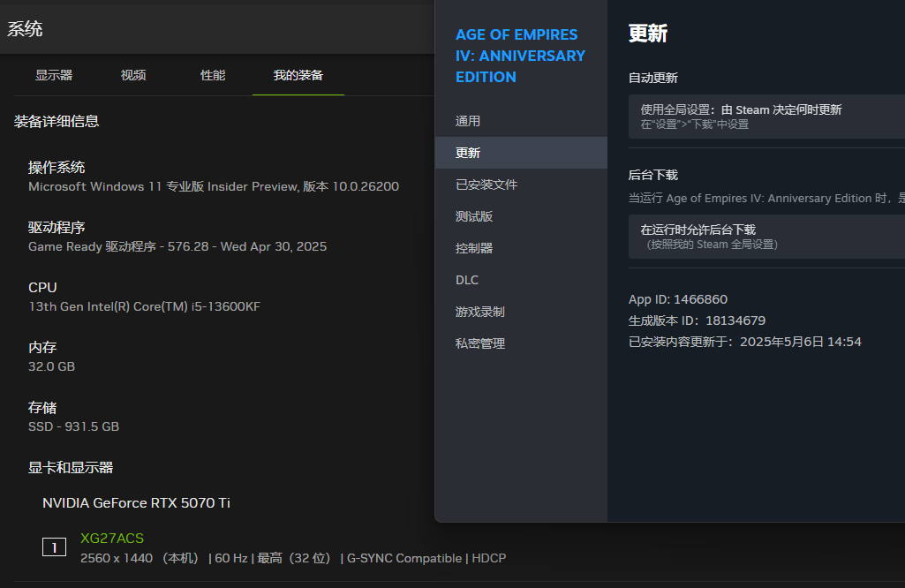
Task: Select the 性能 tab
Action: (213, 75)
